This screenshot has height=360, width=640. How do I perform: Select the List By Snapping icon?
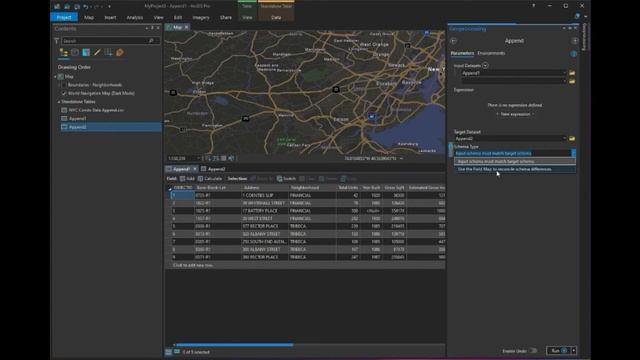tap(108, 52)
